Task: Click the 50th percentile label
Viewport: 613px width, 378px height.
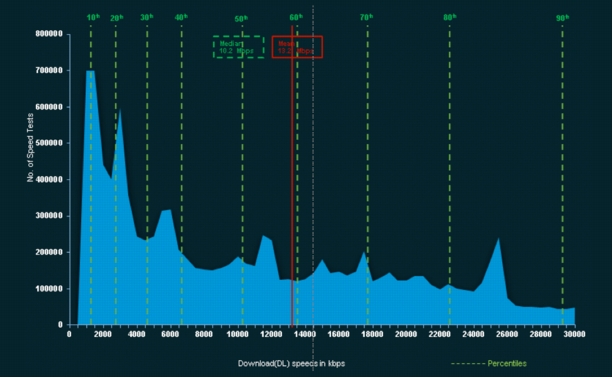Action: (x=241, y=19)
